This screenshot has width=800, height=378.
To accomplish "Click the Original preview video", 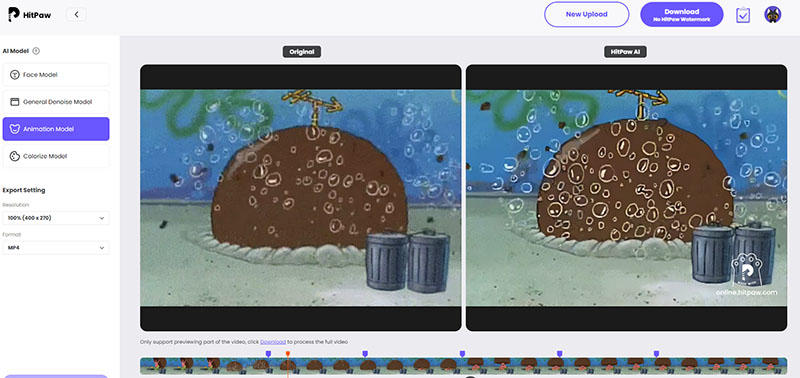I will click(301, 198).
